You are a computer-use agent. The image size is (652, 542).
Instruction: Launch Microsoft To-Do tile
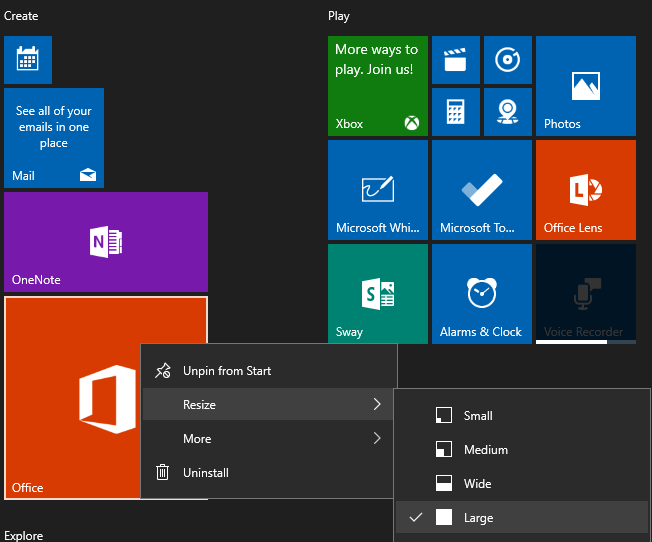tap(482, 190)
